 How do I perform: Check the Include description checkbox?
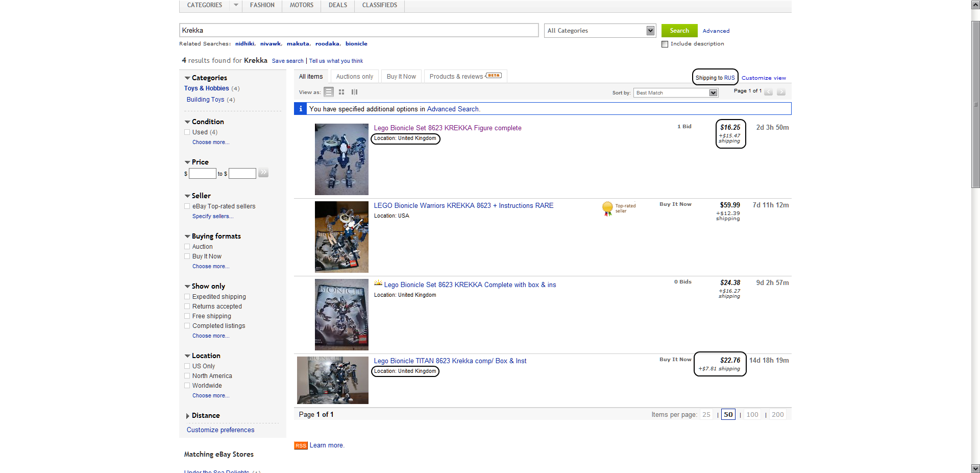665,44
